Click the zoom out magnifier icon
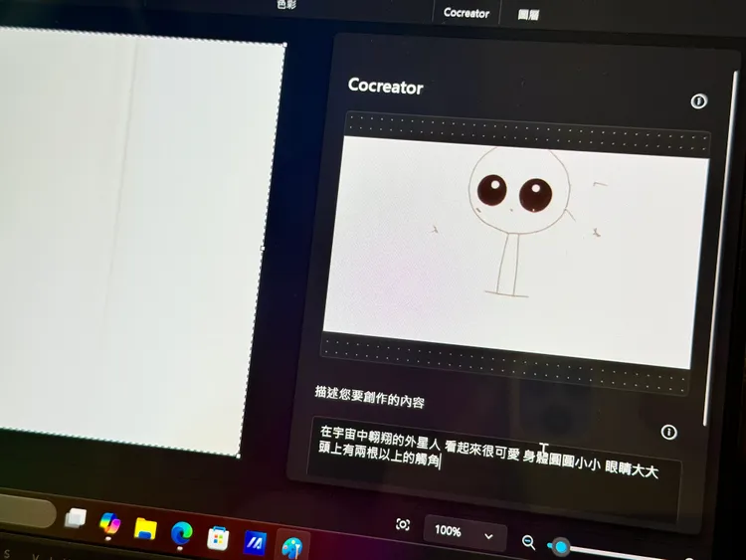Viewport: 746px width, 560px height. (528, 542)
